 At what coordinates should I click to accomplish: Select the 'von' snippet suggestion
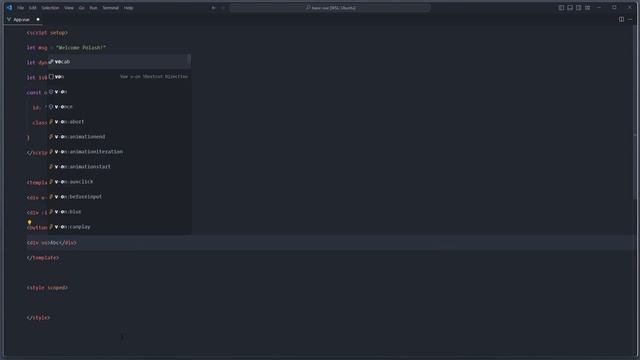coord(119,77)
